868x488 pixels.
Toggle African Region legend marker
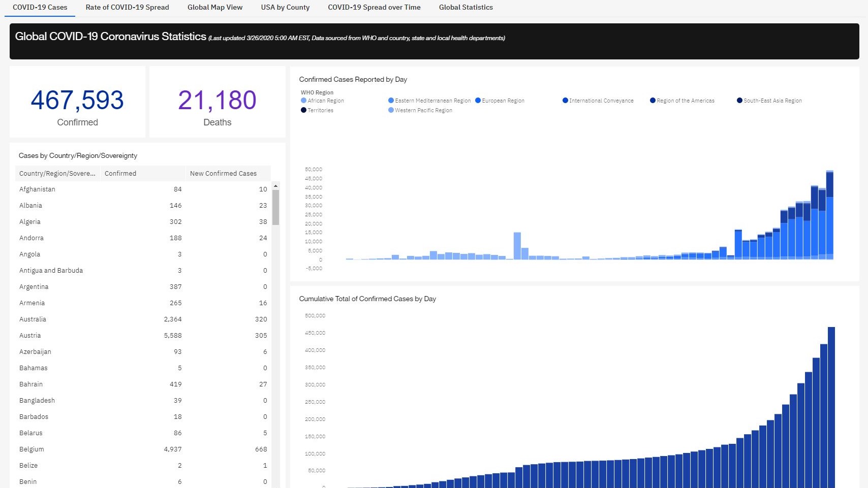[304, 101]
